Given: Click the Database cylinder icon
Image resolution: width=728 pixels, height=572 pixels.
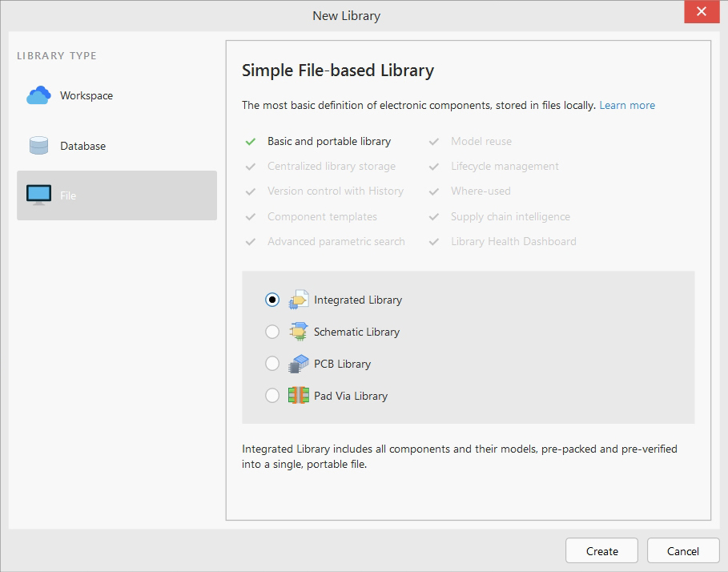Looking at the screenshot, I should click(x=38, y=145).
